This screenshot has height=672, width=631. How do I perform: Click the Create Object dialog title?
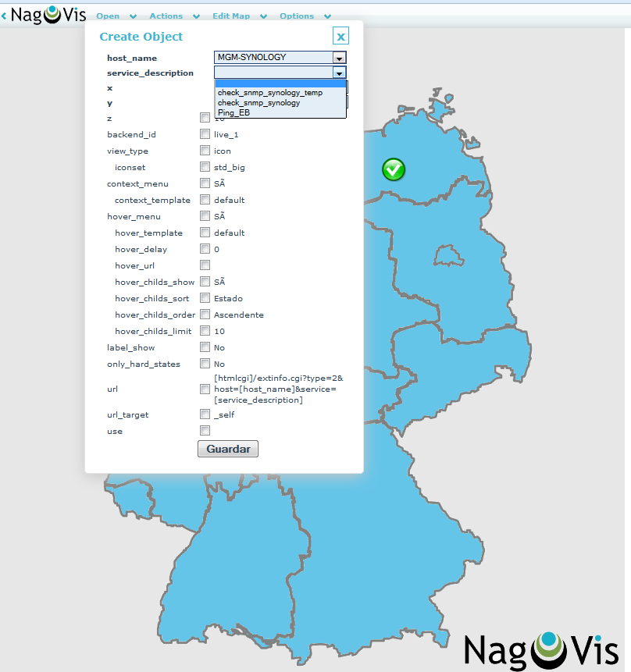click(x=141, y=37)
